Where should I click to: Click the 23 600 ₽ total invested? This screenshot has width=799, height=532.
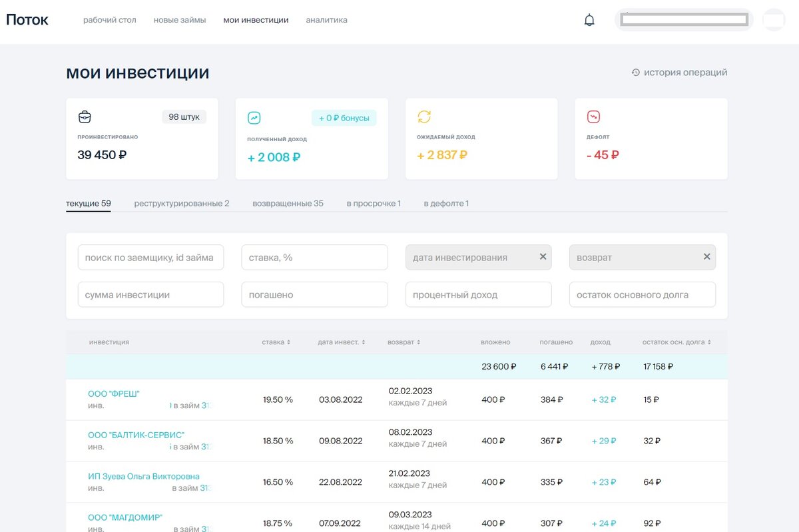(x=499, y=367)
